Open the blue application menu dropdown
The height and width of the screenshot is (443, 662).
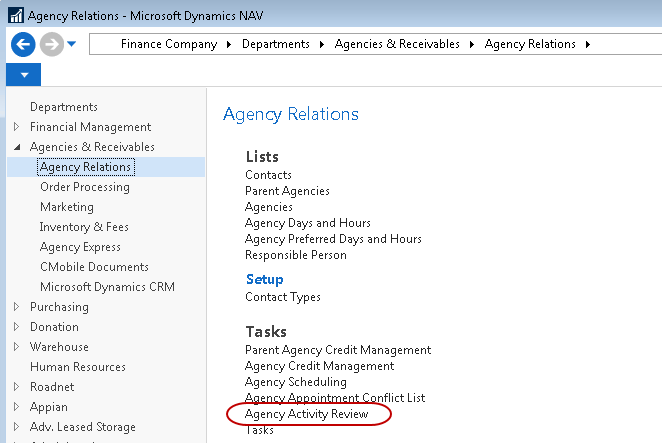(23, 75)
